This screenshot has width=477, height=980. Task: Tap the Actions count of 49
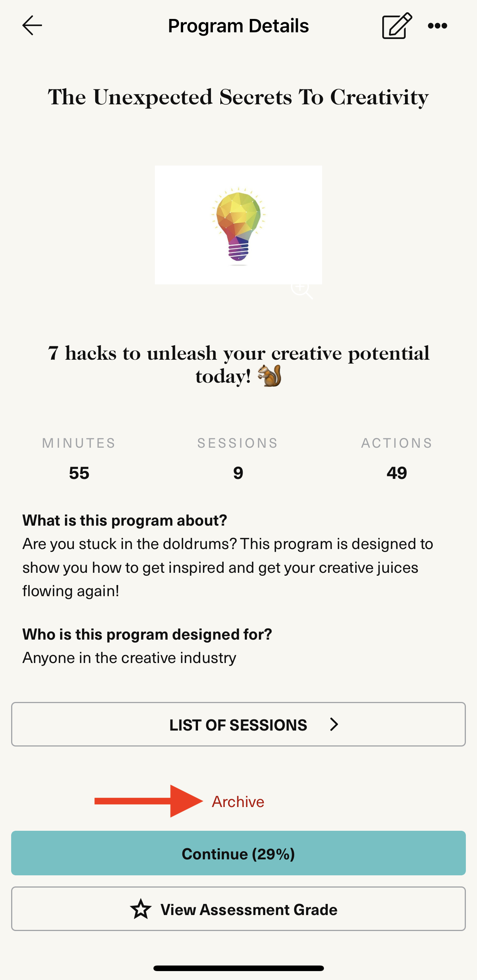click(x=397, y=473)
